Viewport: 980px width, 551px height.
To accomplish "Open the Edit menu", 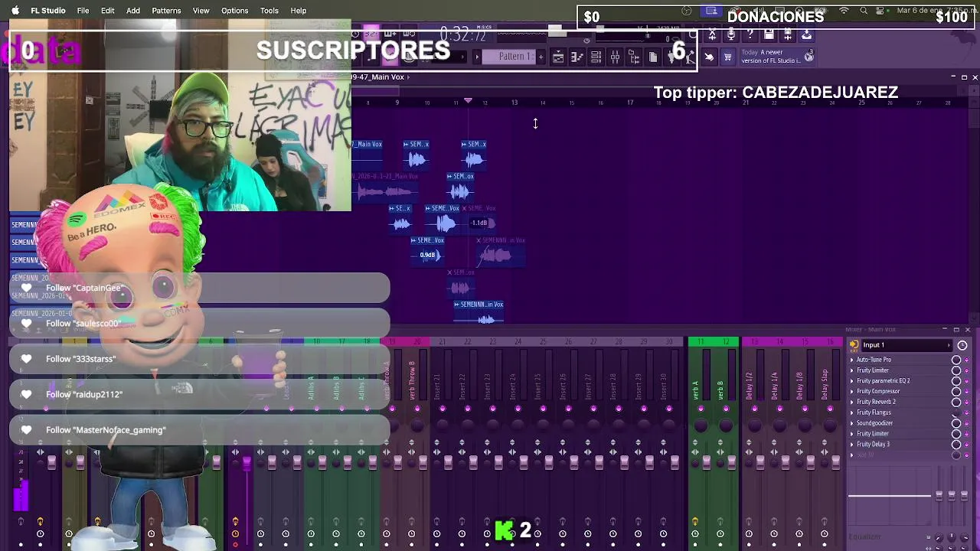I will [108, 11].
